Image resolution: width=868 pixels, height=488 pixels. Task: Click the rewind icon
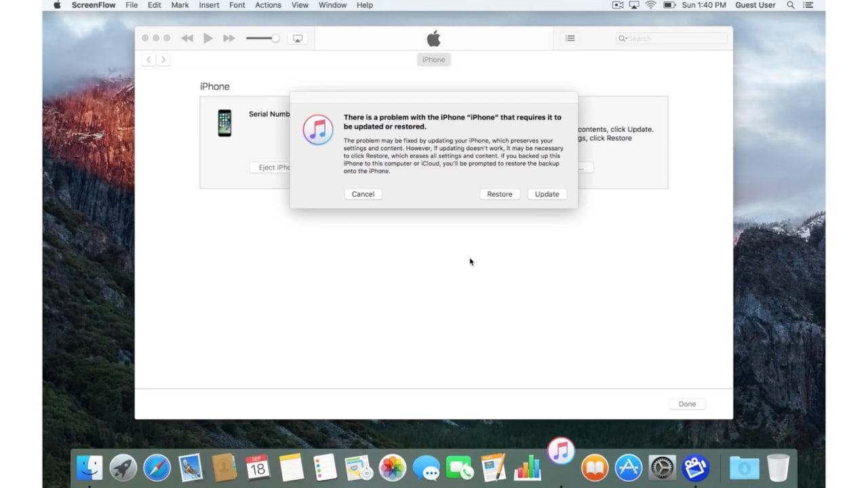click(187, 38)
